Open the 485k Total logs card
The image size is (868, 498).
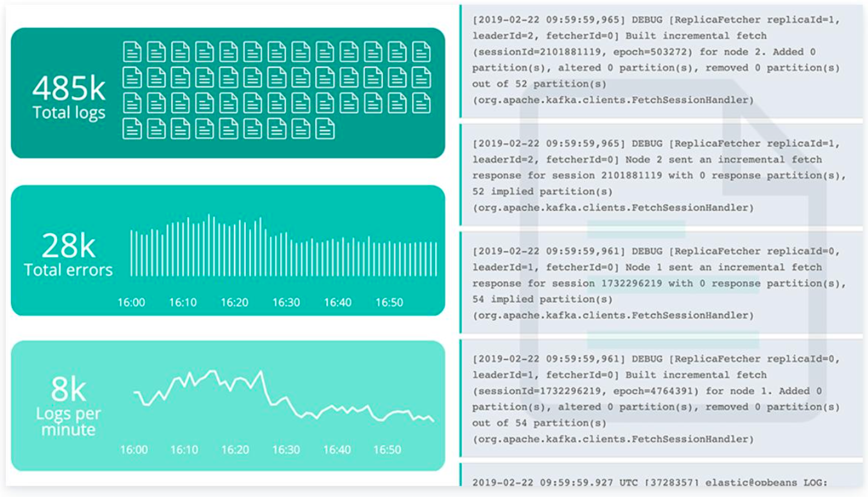point(228,93)
